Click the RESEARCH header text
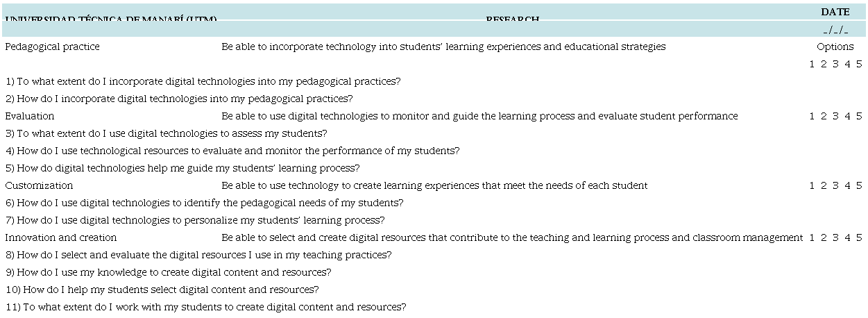 tap(512, 19)
